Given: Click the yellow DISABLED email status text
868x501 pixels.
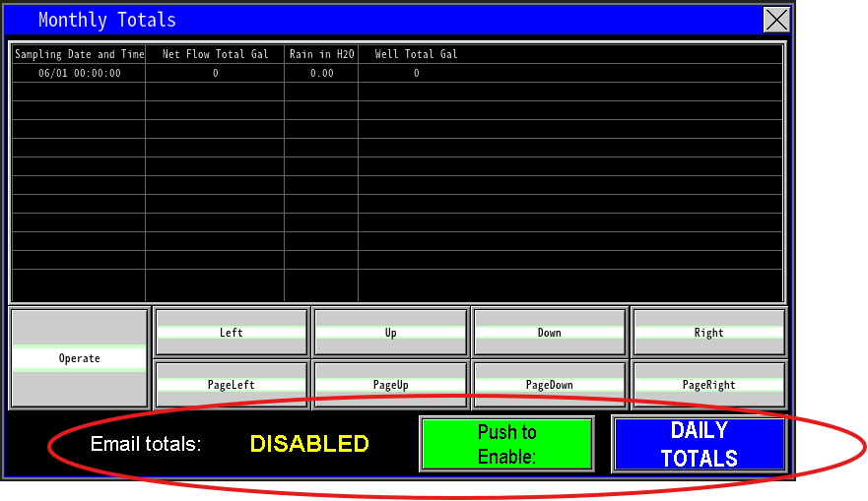Looking at the screenshot, I should (x=309, y=444).
